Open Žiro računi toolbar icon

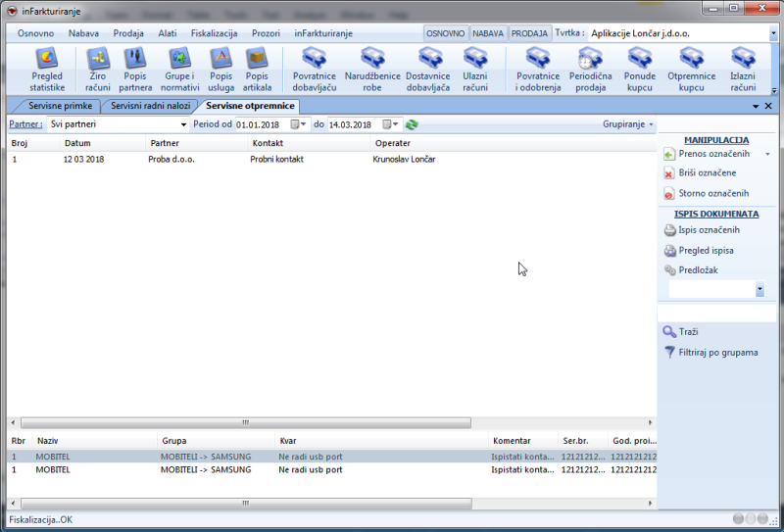point(97,70)
